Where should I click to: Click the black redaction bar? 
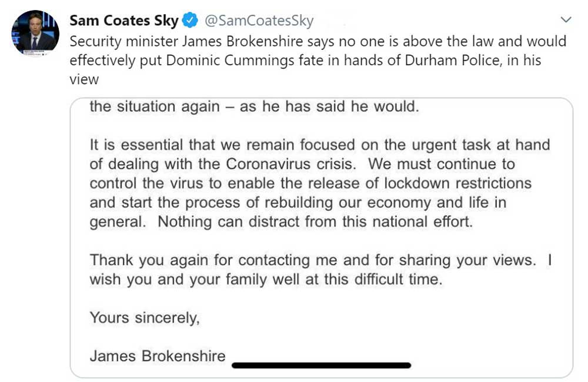click(321, 366)
